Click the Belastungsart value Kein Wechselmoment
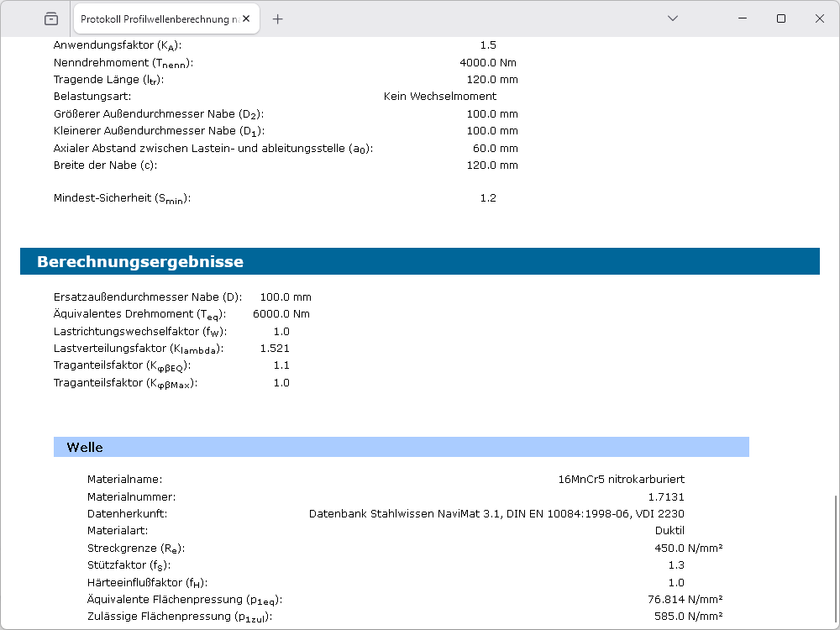 (439, 97)
